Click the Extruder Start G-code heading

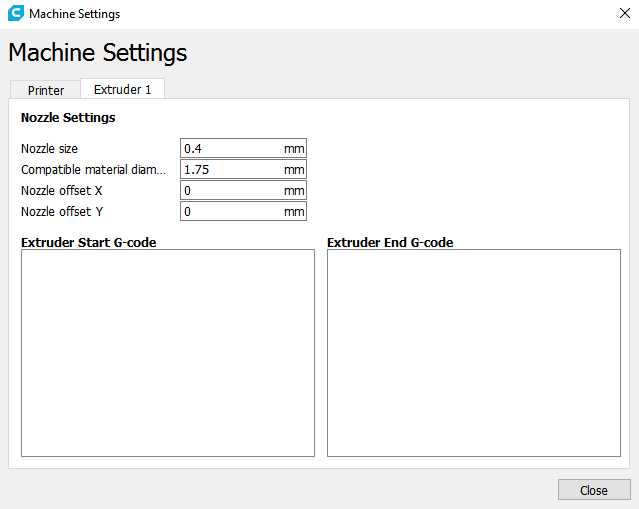[88, 242]
